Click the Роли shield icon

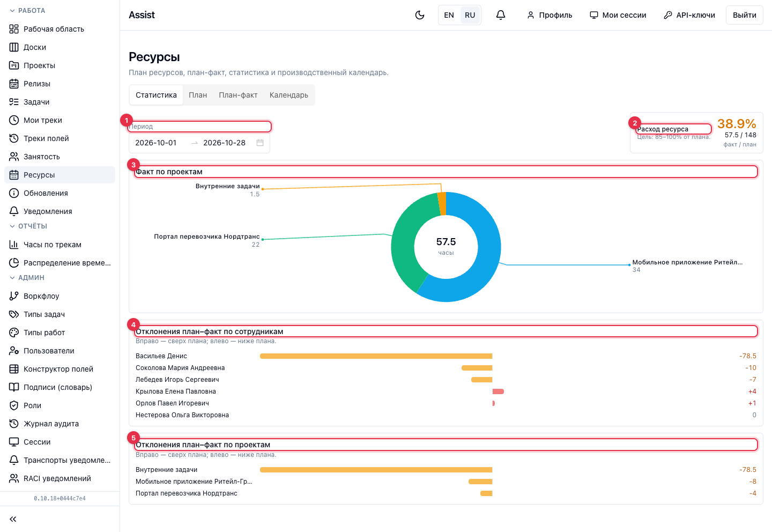pos(14,405)
